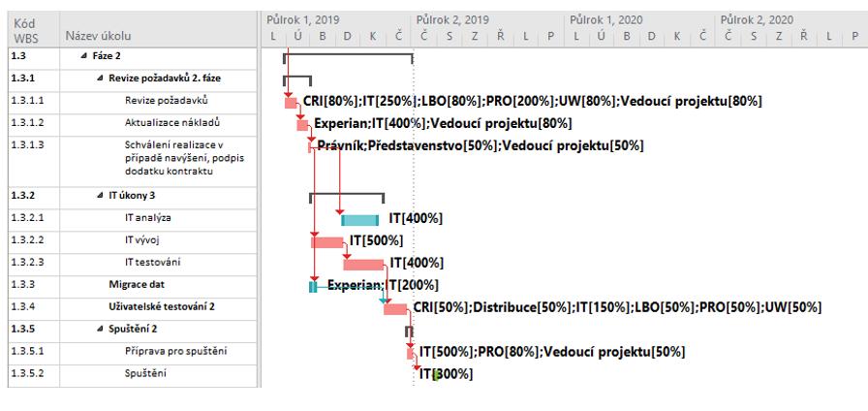
Task: Click the IT analýza teal Gantt bar
Action: [x=360, y=220]
